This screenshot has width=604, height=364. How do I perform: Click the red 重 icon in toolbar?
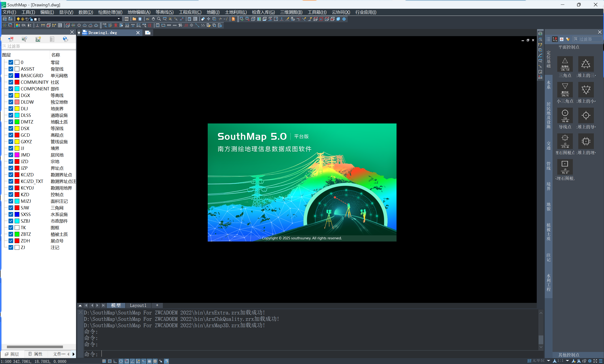click(116, 25)
